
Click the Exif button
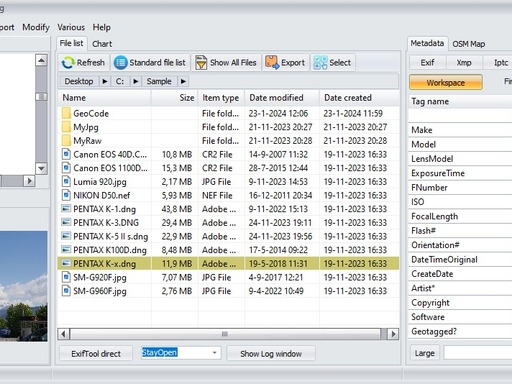427,63
